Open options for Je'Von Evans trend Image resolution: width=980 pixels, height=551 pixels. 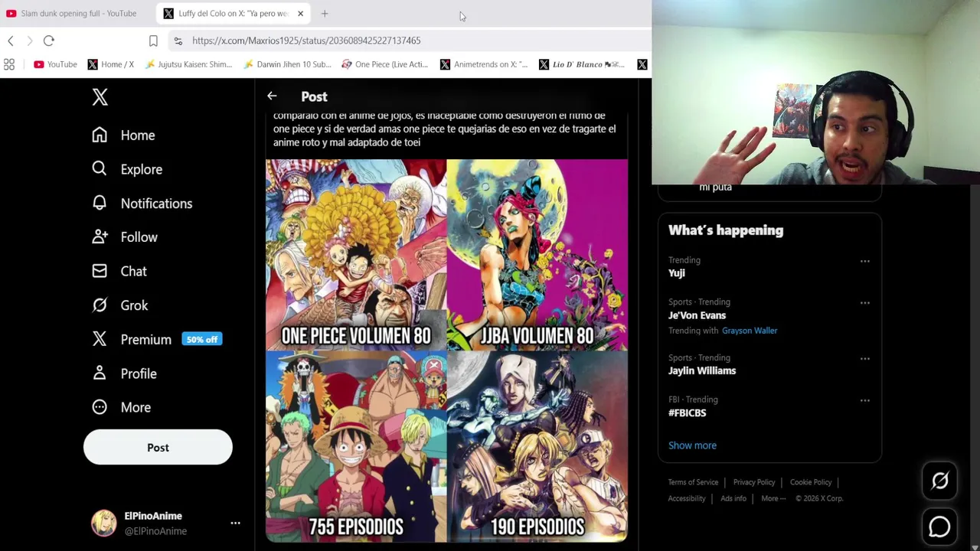[865, 303]
